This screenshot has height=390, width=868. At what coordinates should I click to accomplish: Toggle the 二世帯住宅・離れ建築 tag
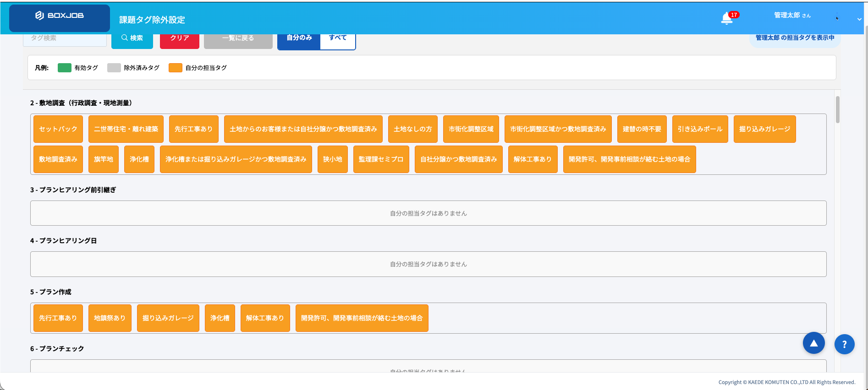pyautogui.click(x=126, y=129)
